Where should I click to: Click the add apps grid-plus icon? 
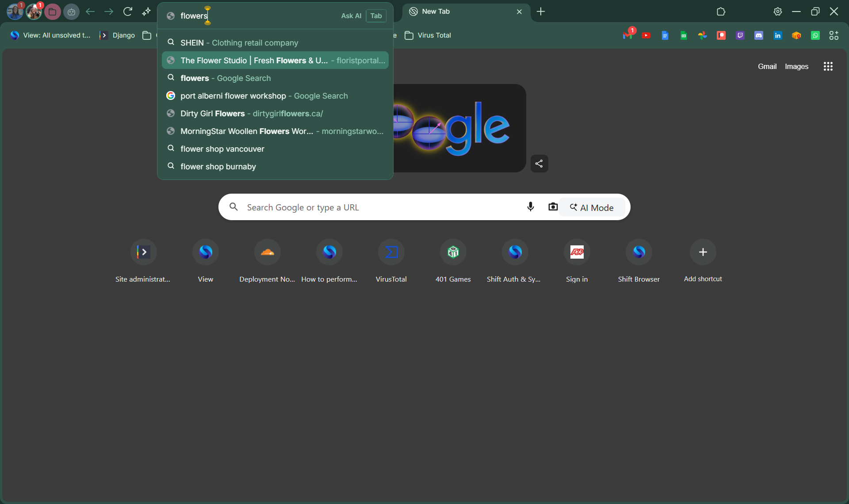[x=834, y=35]
